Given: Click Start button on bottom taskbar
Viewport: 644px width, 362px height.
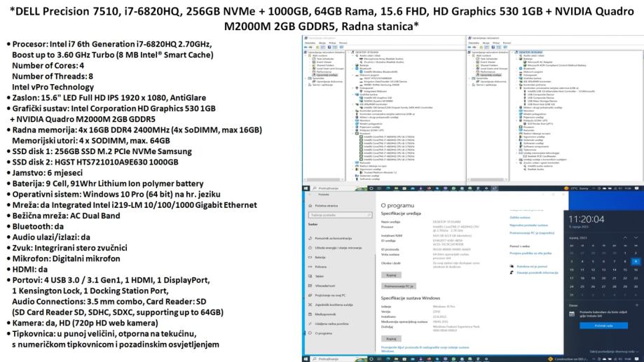Looking at the screenshot, I should (306, 358).
